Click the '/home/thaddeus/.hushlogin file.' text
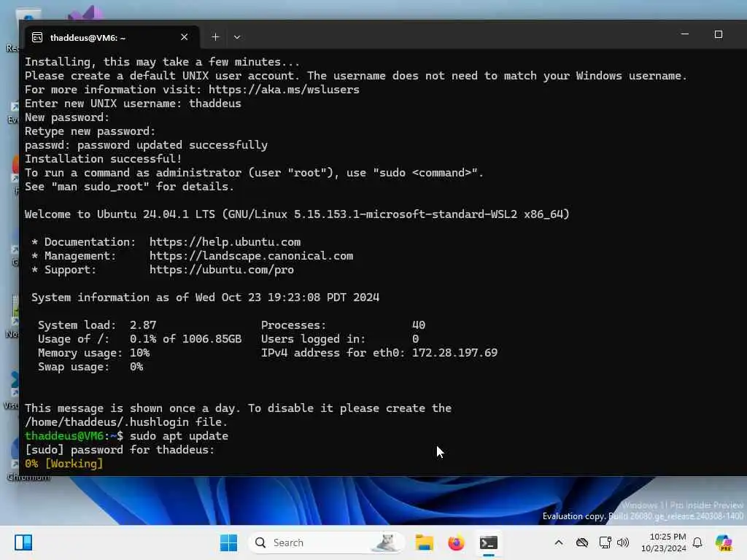Viewport: 747px width, 560px height. pyautogui.click(x=125, y=422)
